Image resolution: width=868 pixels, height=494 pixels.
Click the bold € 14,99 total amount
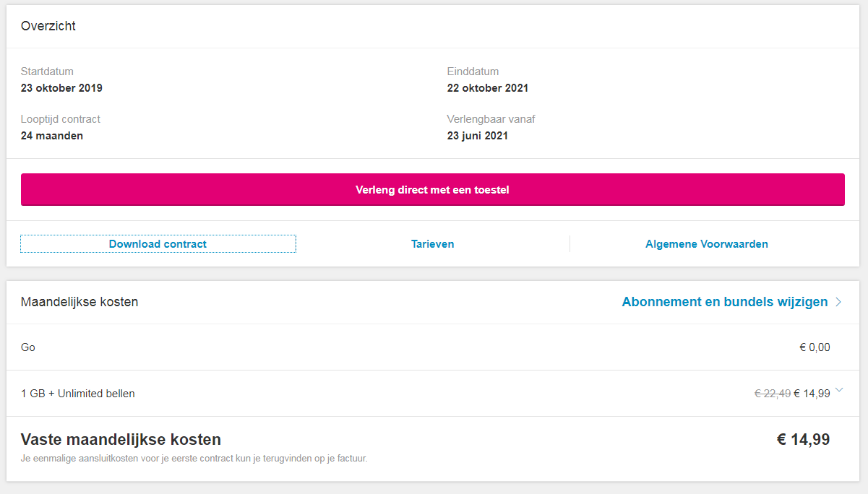coord(803,439)
